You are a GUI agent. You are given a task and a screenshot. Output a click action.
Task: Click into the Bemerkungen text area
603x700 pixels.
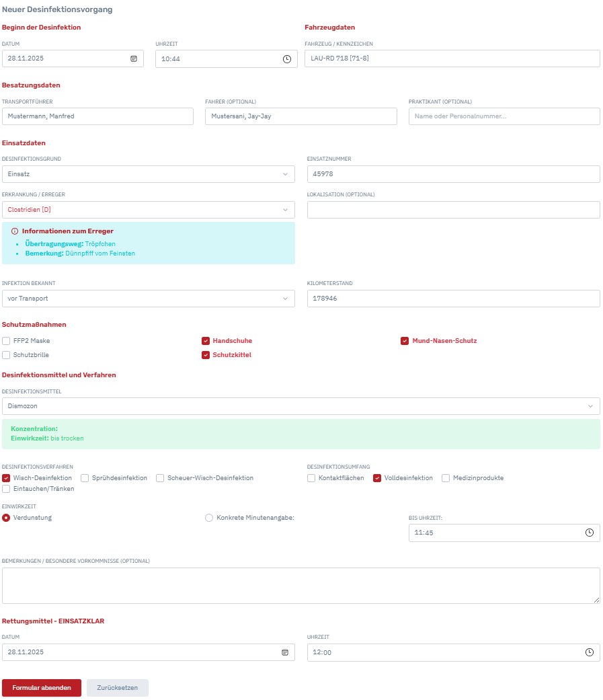[x=300, y=585]
